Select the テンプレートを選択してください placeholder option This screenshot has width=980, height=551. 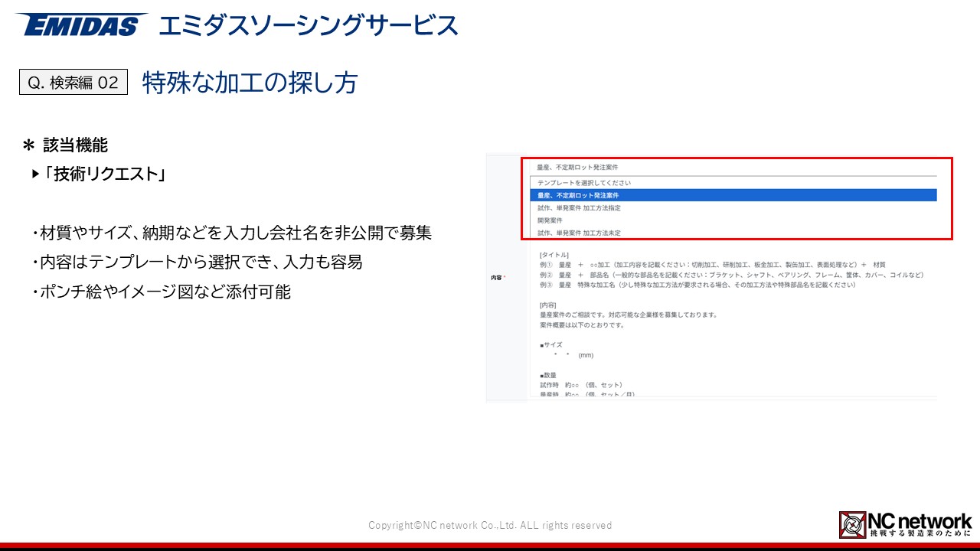[583, 183]
